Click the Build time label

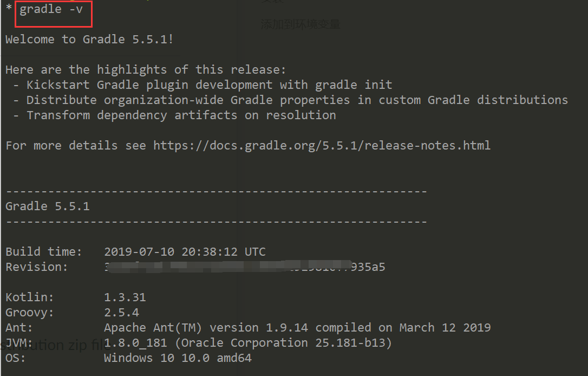coord(43,252)
